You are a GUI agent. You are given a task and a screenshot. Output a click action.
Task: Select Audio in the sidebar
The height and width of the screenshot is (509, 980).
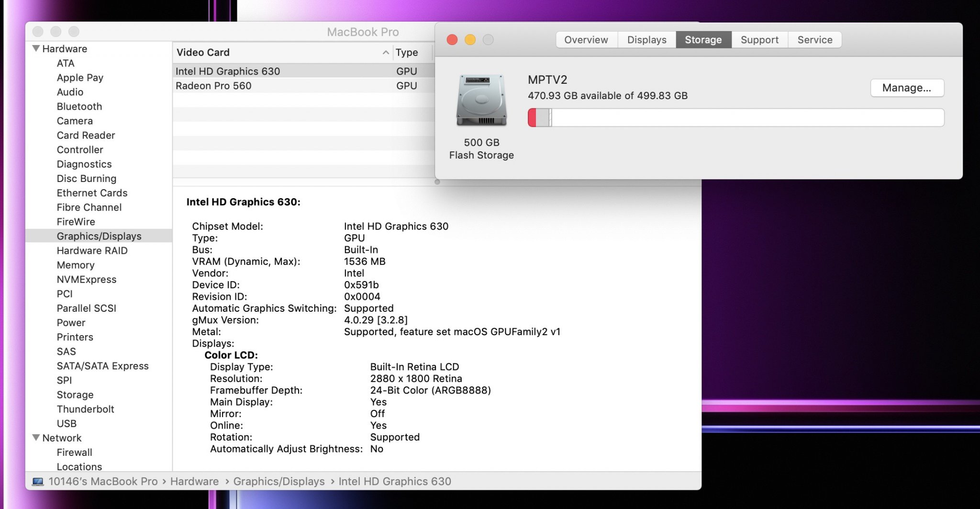pyautogui.click(x=70, y=92)
